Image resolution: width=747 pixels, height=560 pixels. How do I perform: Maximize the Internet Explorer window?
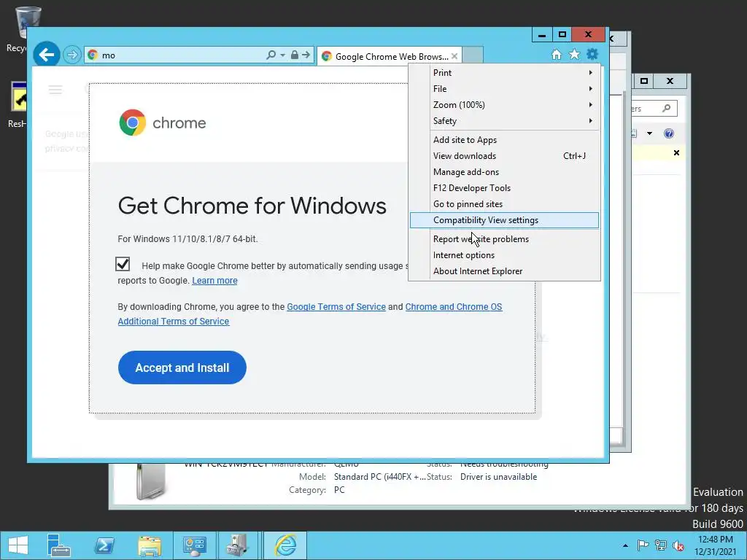point(562,35)
